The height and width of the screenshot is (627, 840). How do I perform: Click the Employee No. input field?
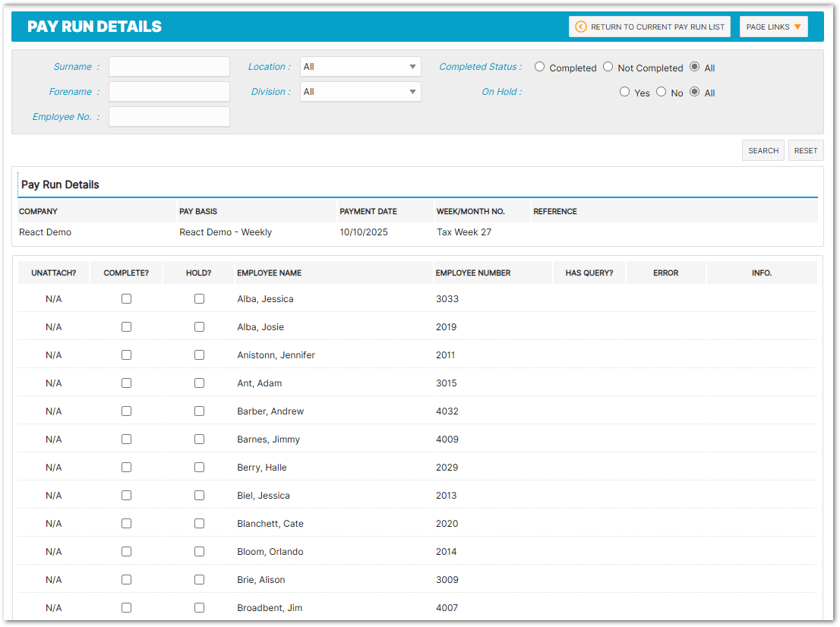[x=169, y=117]
